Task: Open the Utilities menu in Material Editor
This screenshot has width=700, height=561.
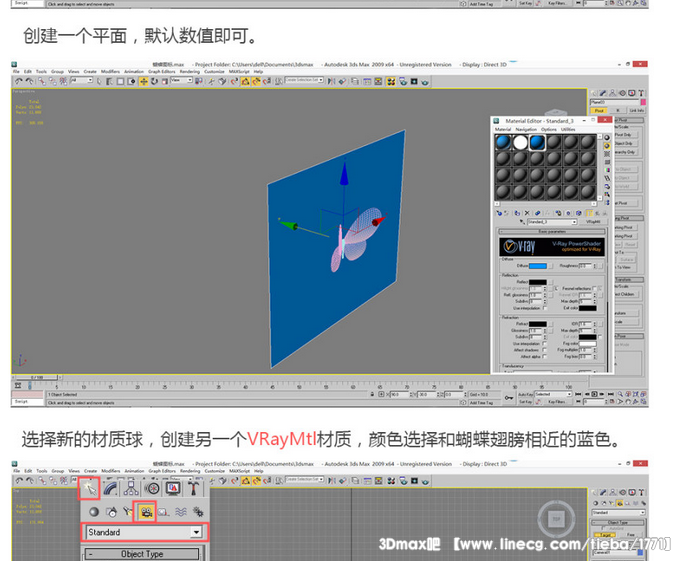Action: tap(568, 129)
